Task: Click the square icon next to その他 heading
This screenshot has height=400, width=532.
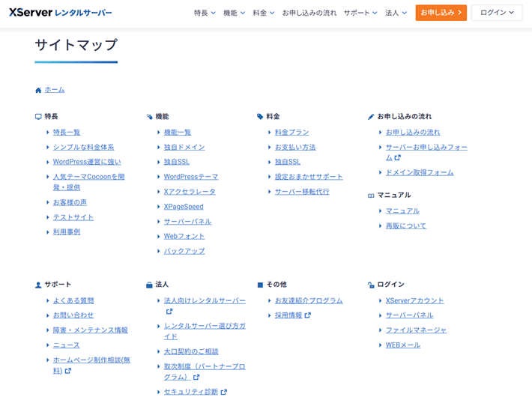Action: click(260, 285)
